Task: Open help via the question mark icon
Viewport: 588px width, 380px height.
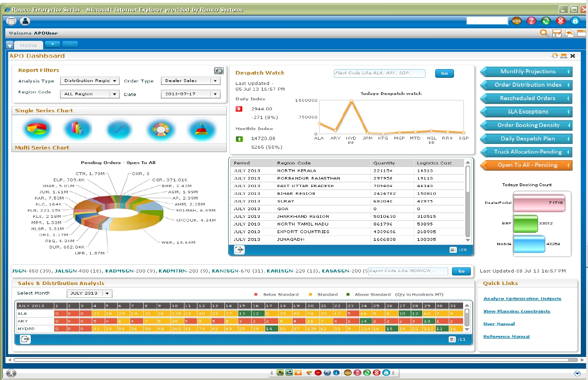Action: tap(531, 21)
